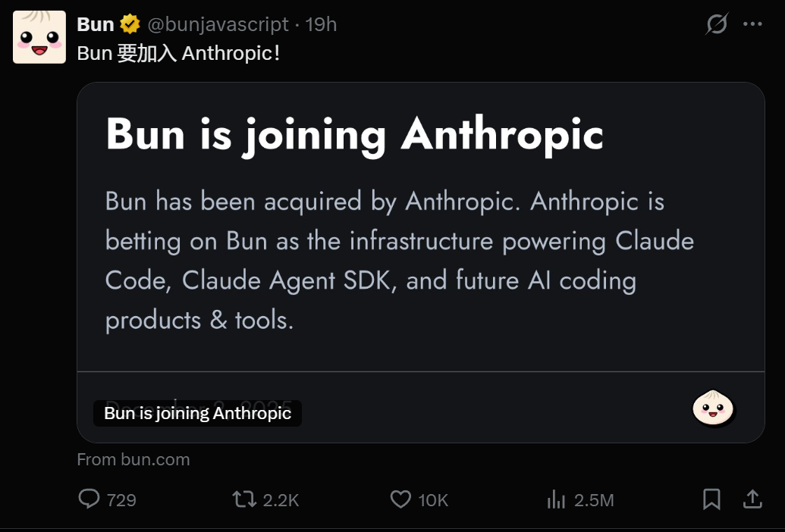Open the Bun display name profile

[x=96, y=24]
